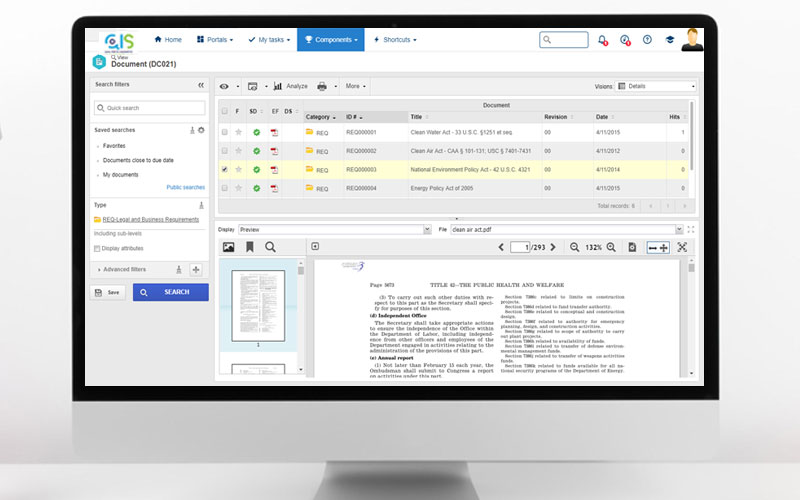800x500 pixels.
Task: Open the Components menu
Action: tap(330, 40)
